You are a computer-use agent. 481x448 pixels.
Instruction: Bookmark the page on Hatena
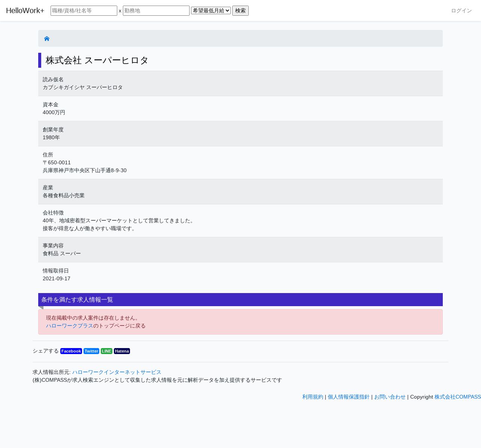[122, 351]
